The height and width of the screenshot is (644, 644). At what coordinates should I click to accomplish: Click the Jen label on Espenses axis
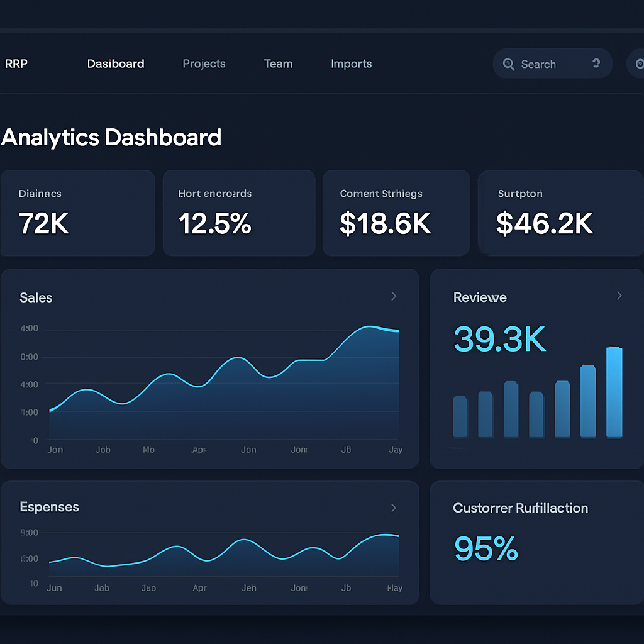point(249,588)
